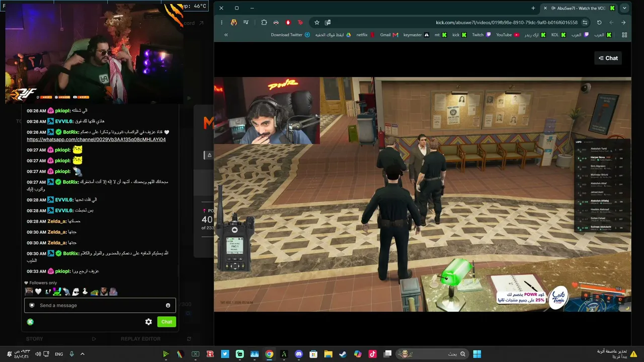
Task: Click the green Chat send button
Action: [x=167, y=322]
